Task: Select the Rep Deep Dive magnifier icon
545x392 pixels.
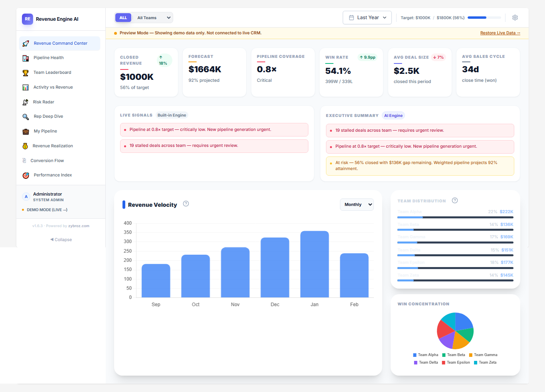Action: click(x=26, y=117)
